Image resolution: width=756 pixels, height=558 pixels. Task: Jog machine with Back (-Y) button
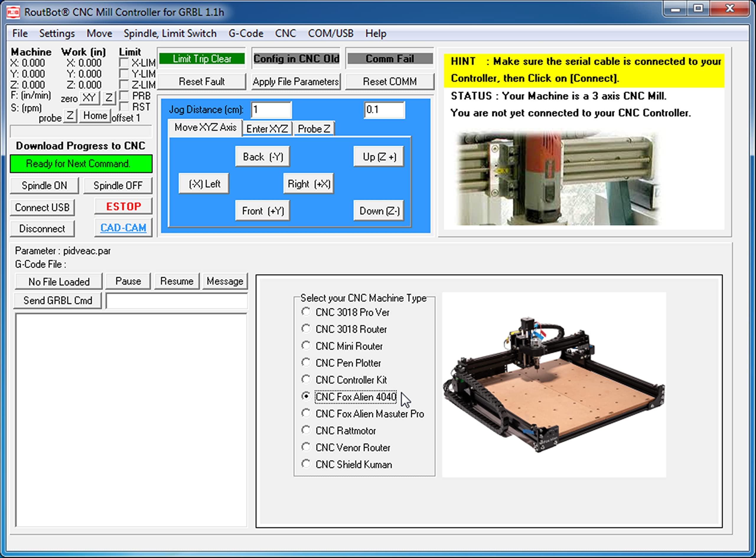[x=263, y=157]
